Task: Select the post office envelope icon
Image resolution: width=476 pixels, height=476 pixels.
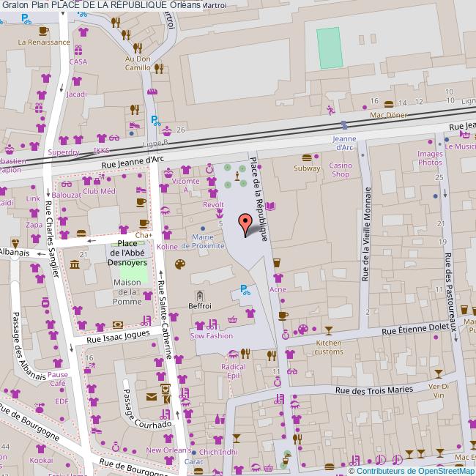Action: click(x=152, y=397)
